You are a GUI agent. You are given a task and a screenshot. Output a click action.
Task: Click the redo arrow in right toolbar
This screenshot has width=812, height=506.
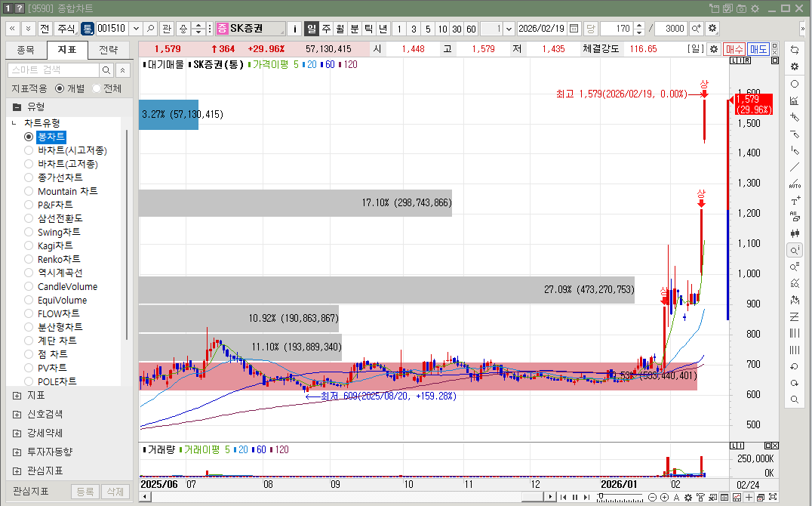(795, 383)
